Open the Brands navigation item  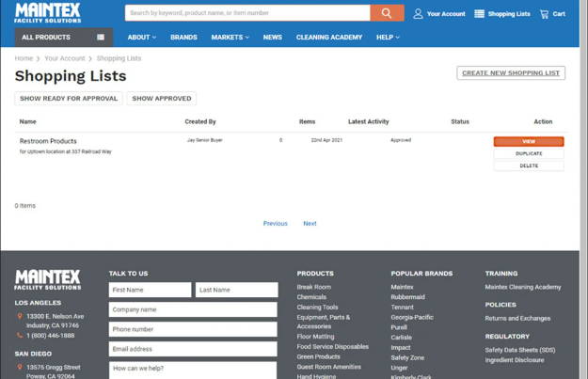[x=183, y=37]
